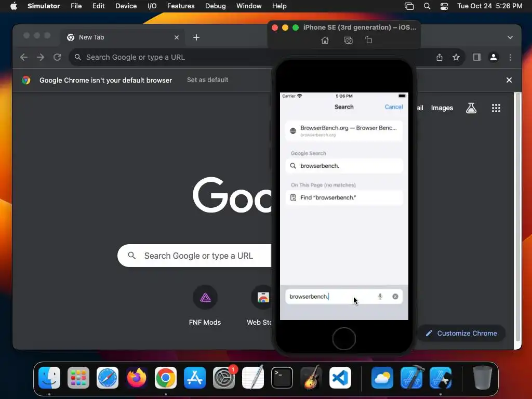Dismiss the default browser banner

[509, 80]
